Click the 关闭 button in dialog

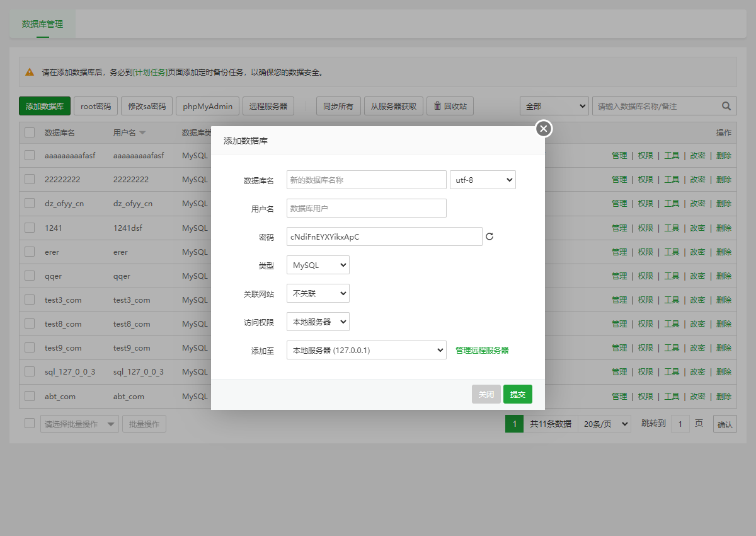tap(486, 394)
